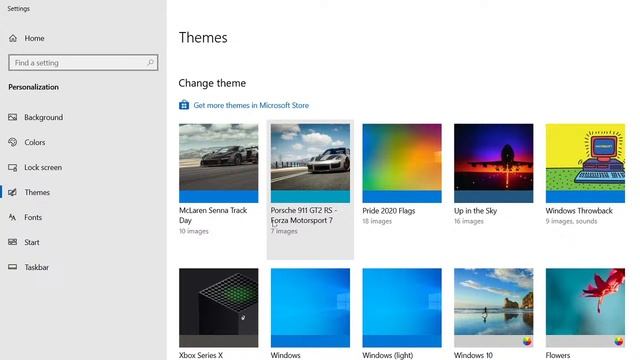Click the Colors palette icon

[x=13, y=142]
